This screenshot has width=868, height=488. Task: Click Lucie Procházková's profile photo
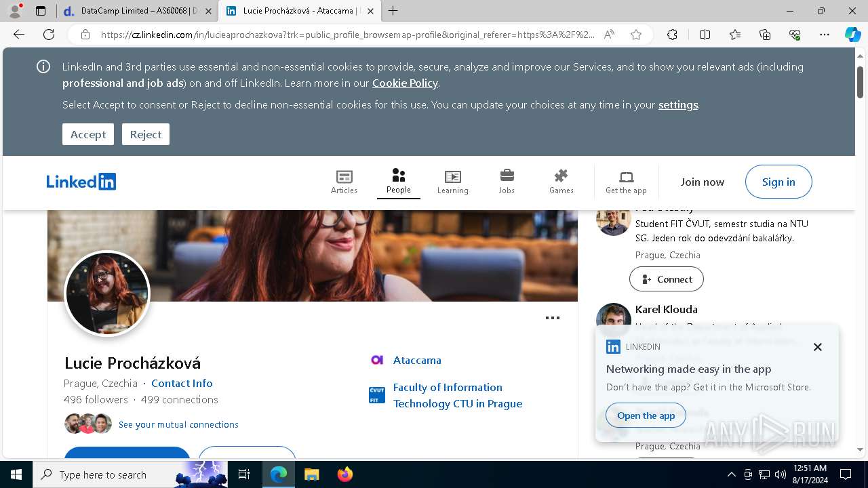pyautogui.click(x=107, y=293)
